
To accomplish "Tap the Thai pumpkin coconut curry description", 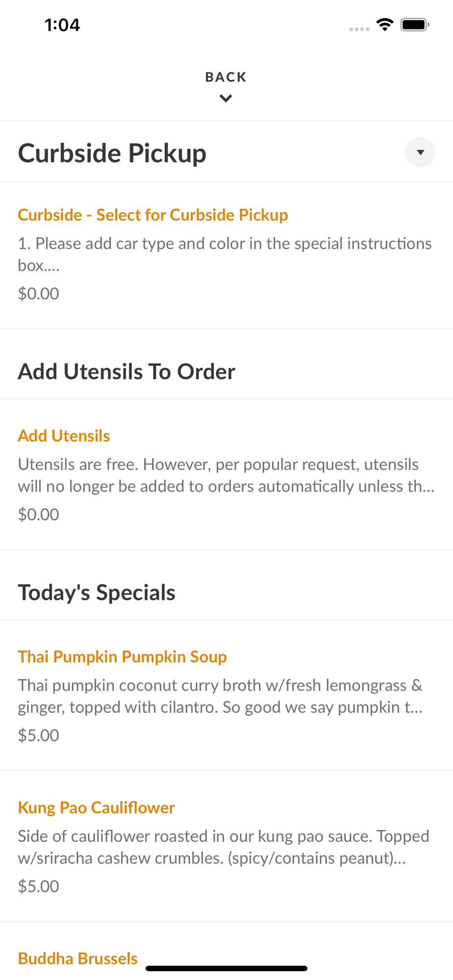I will [x=220, y=696].
